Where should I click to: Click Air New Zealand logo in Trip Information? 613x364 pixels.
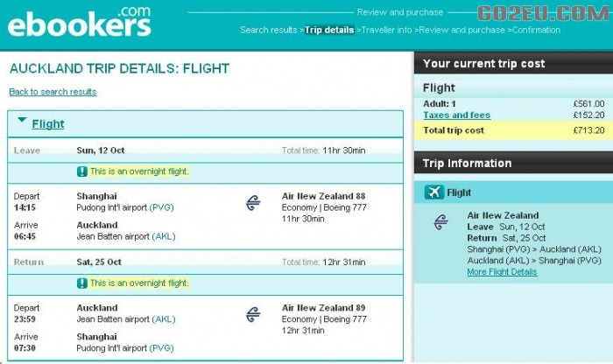click(x=441, y=222)
